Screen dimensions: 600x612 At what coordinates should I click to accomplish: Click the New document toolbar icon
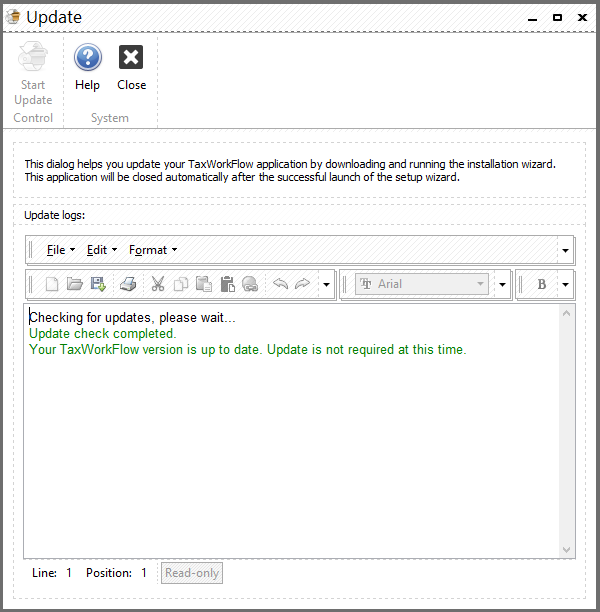click(52, 284)
